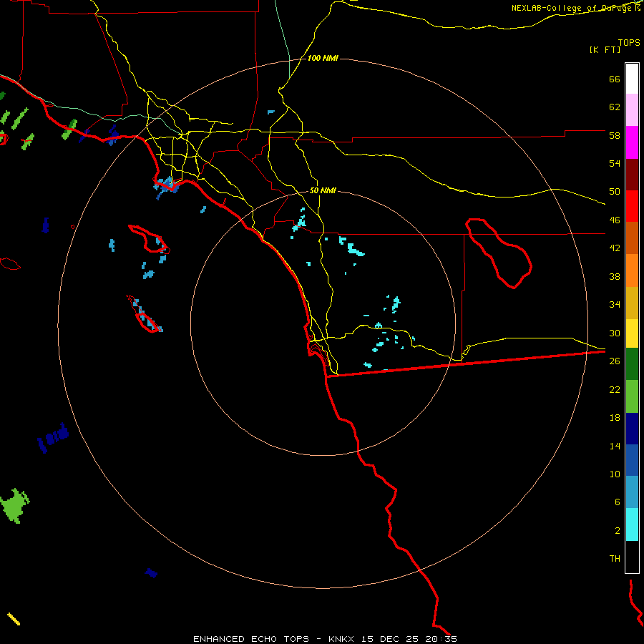Click the "NEXLAB-College of DuPage" credit text
Image resolution: width=644 pixels, height=644 pixels.
pos(572,8)
